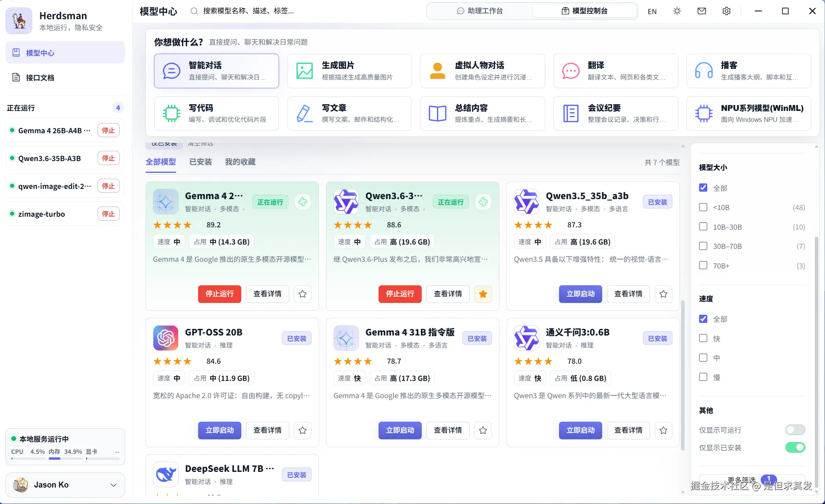The height and width of the screenshot is (504, 825).
Task: Check the 全部 speed checkbox
Action: point(703,319)
